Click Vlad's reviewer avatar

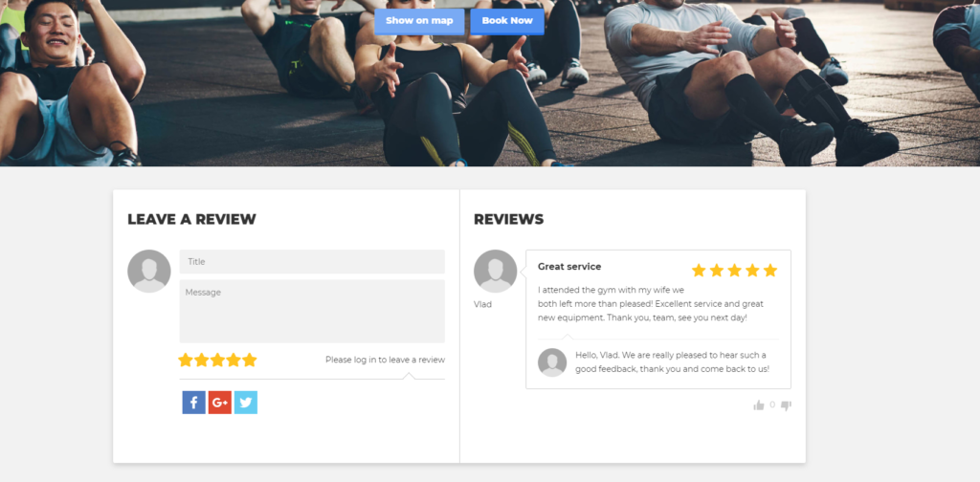click(x=496, y=271)
